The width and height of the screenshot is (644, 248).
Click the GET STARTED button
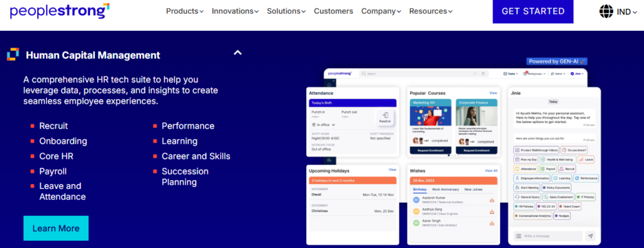coord(533,11)
